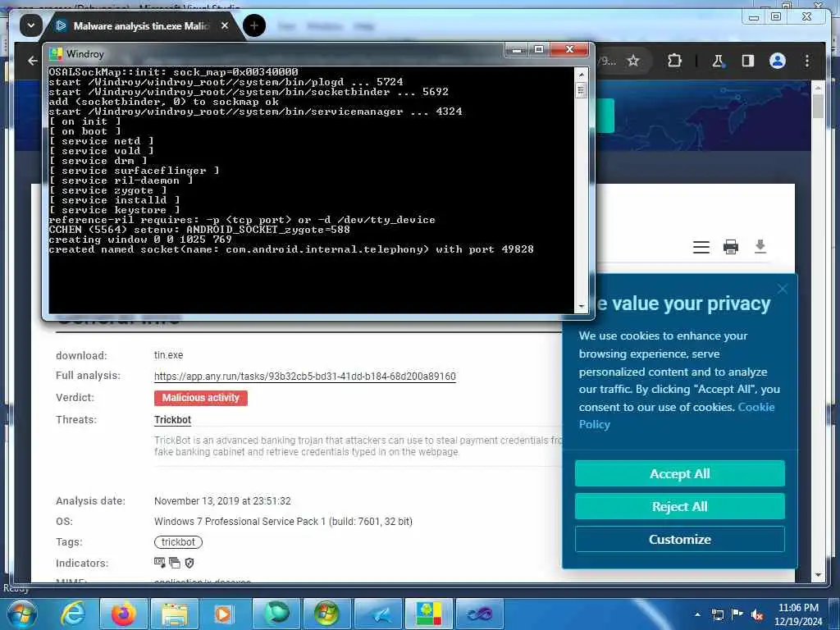Viewport: 840px width, 630px height.
Task: Click the browser page scroll down arrow
Action: pyautogui.click(x=818, y=575)
